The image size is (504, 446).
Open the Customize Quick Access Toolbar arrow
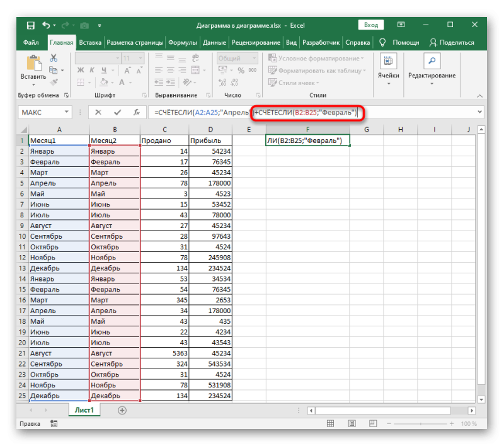100,25
